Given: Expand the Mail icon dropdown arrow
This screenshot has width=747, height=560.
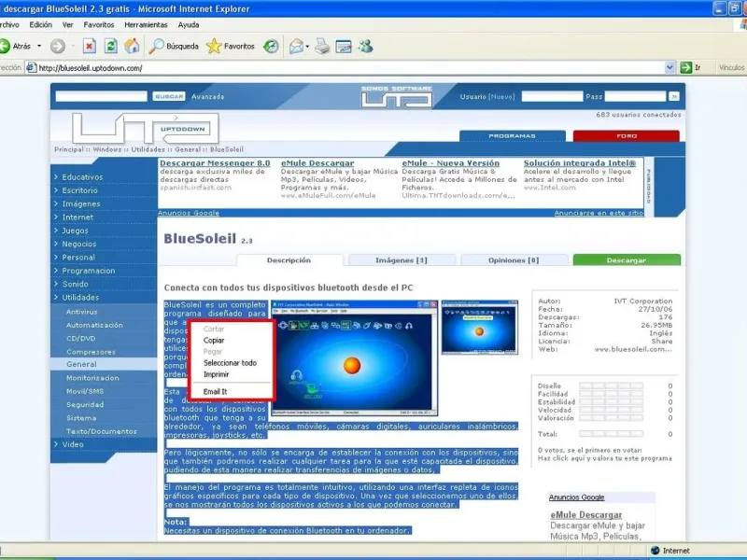Looking at the screenshot, I should click(307, 46).
